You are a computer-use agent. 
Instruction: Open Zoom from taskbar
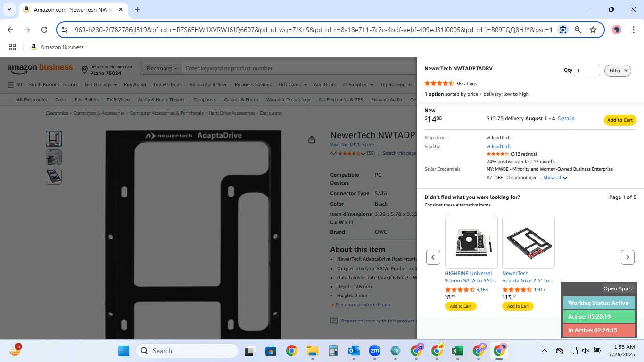(375, 351)
